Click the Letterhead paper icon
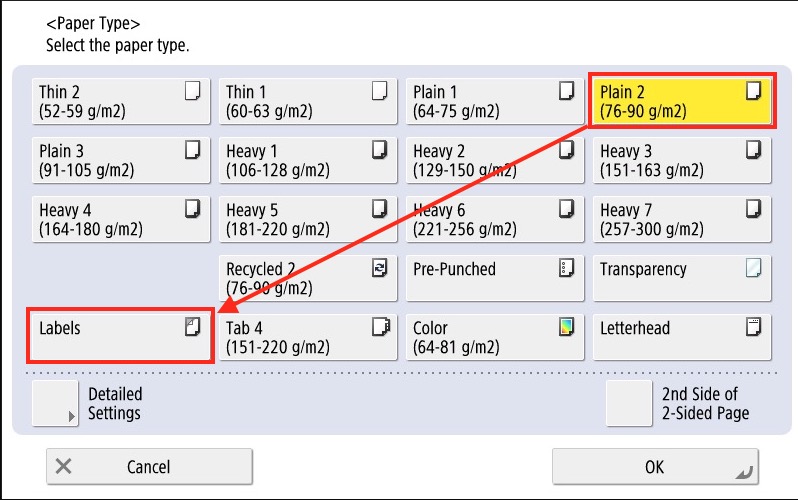This screenshot has height=500, width=798. click(x=753, y=326)
